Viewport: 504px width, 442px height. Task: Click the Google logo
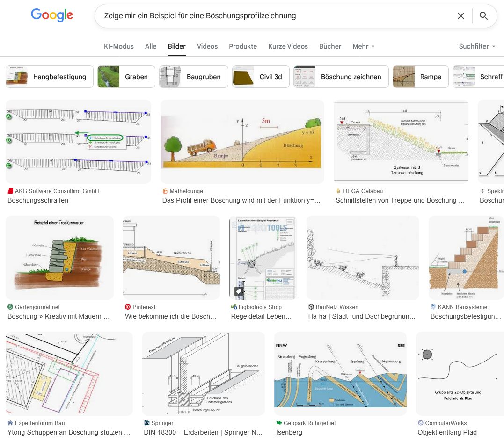52,15
